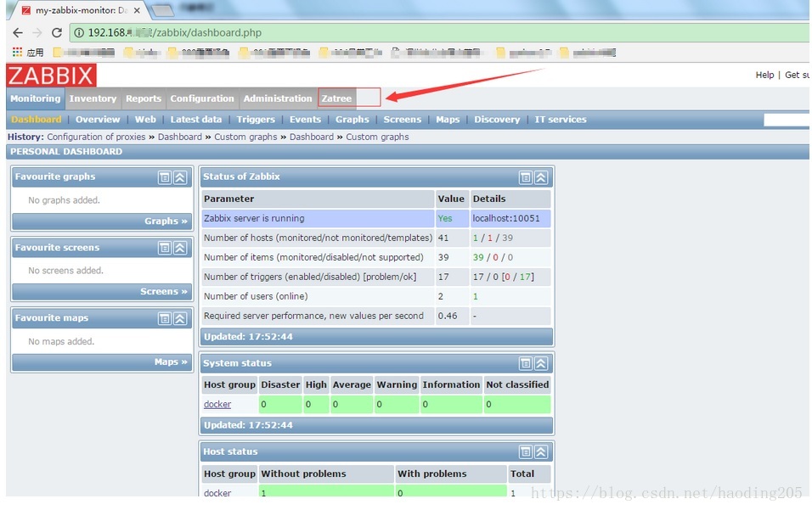Viewport: 812px width, 510px height.
Task: Select the Dashboard submenu item
Action: [37, 120]
